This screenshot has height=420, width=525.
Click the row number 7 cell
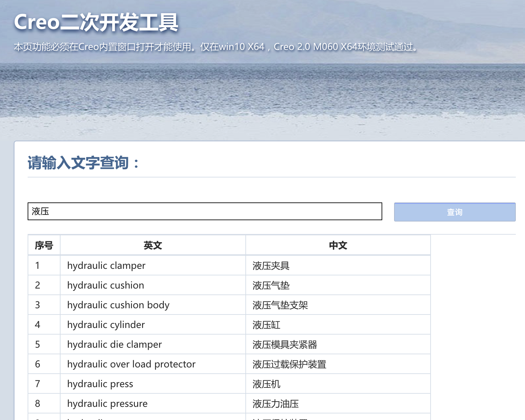click(x=44, y=384)
